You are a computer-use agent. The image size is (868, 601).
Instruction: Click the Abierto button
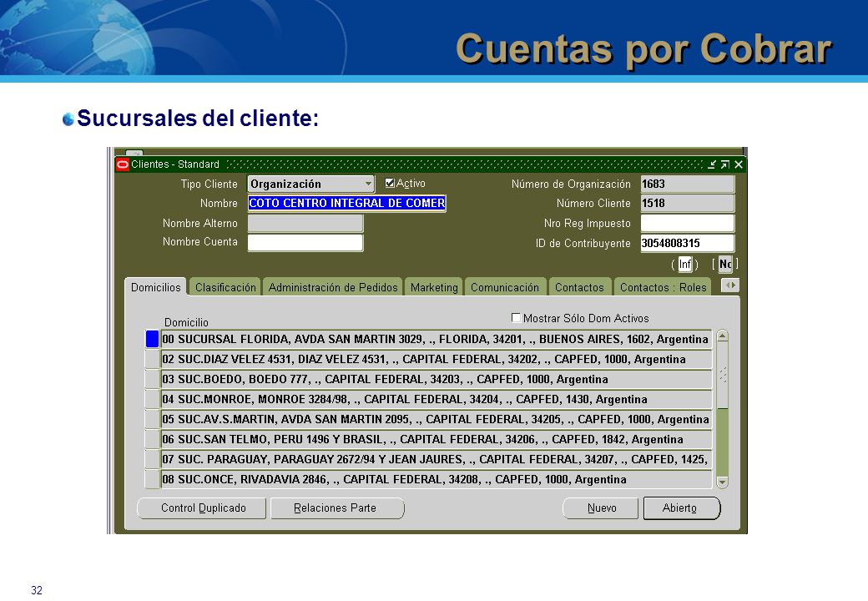[x=681, y=508]
